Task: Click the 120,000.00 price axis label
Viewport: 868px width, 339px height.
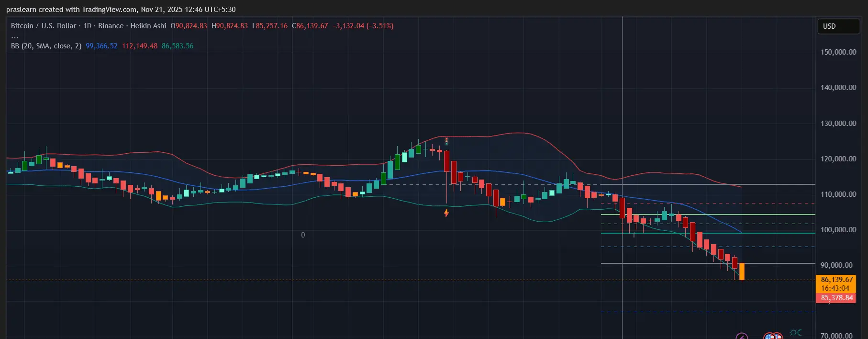Action: coord(838,159)
